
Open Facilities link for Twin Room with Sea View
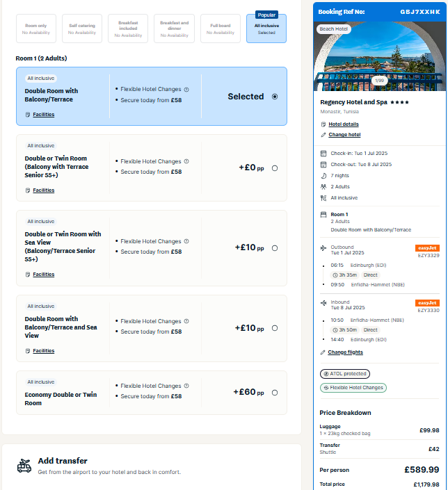tap(44, 274)
